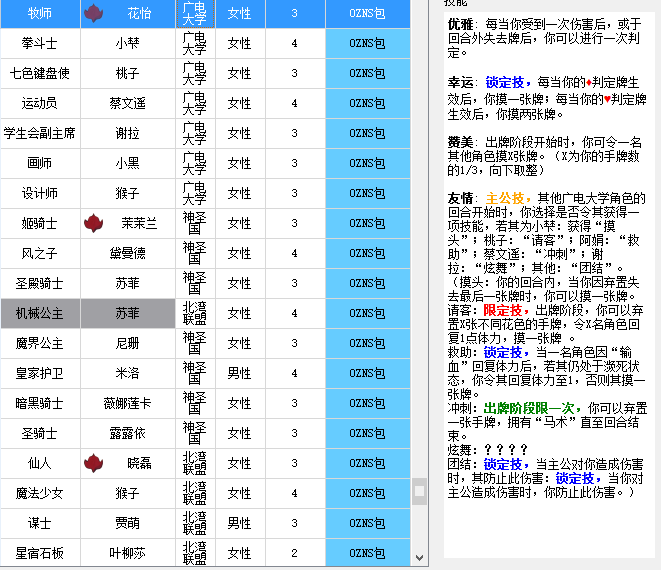This screenshot has height=570, width=661.
Task: Click the name cell 小黑
Action: coord(128,163)
